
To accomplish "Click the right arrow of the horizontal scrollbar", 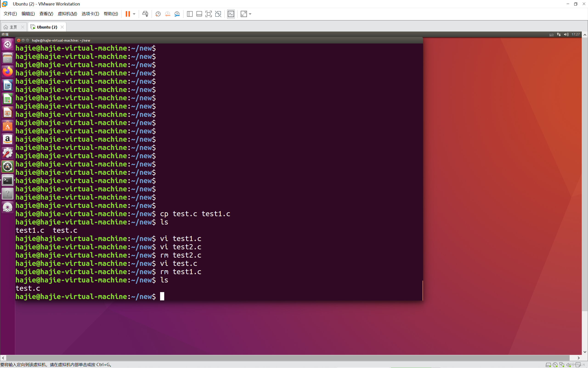I will coord(579,358).
